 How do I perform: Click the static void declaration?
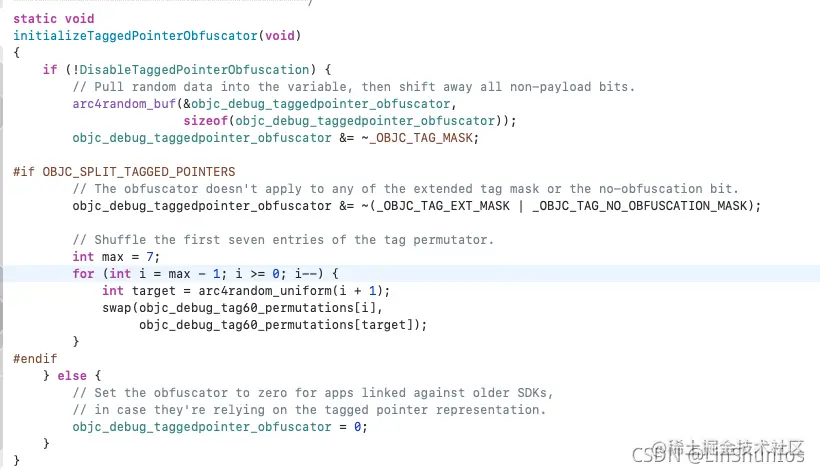[x=54, y=19]
